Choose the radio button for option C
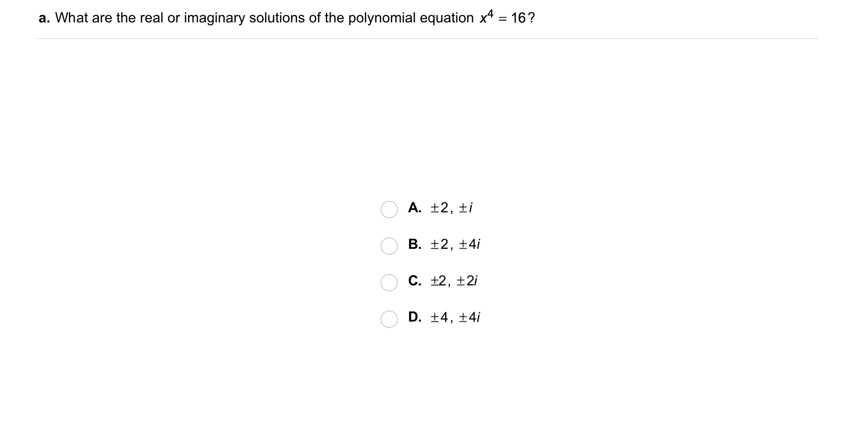This screenshot has height=445, width=868. pyautogui.click(x=389, y=283)
